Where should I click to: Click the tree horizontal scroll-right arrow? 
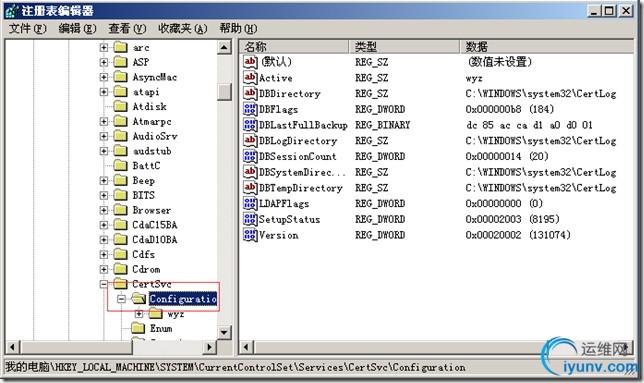click(x=209, y=347)
